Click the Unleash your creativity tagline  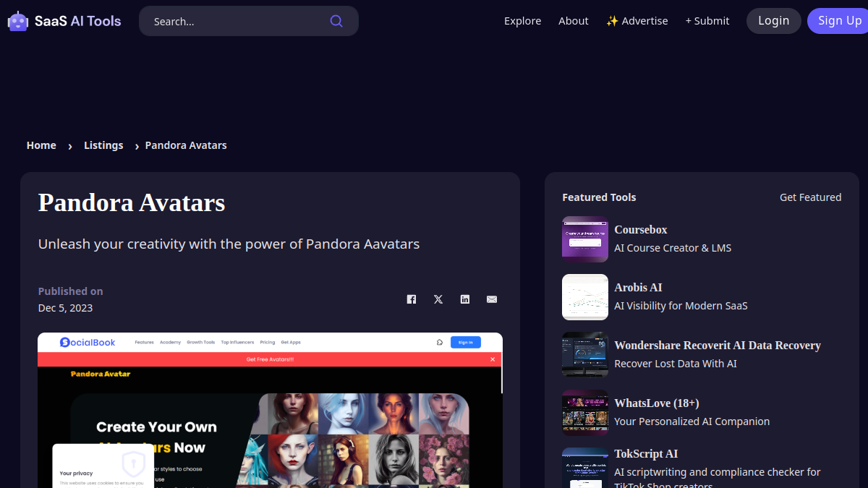[229, 244]
